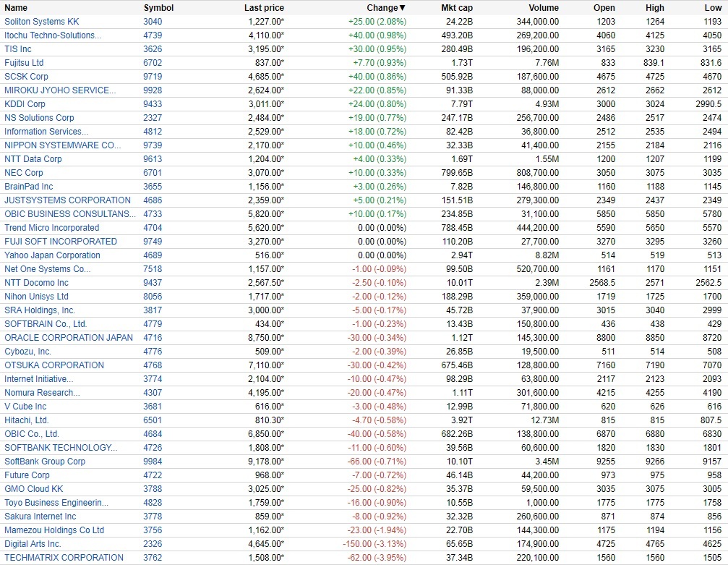
Task: Open Hitachi, Ltd. company link
Action: (x=27, y=420)
